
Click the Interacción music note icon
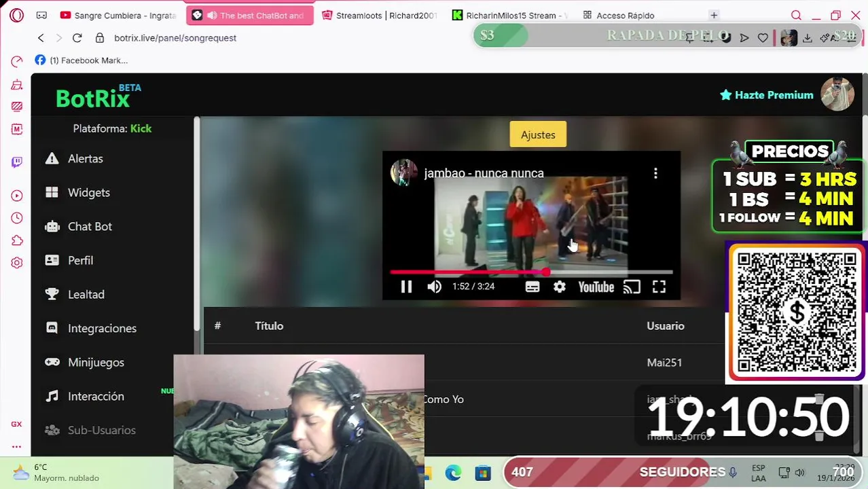click(x=52, y=396)
